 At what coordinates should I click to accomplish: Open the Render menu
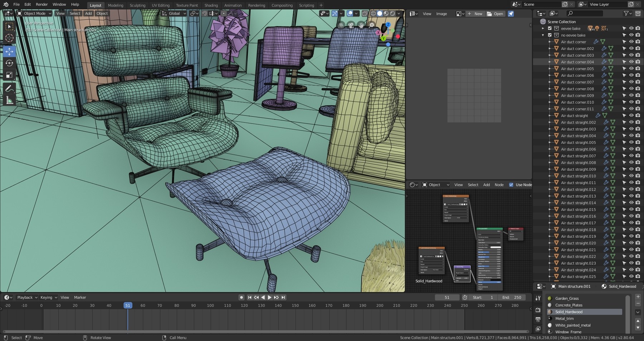point(42,4)
